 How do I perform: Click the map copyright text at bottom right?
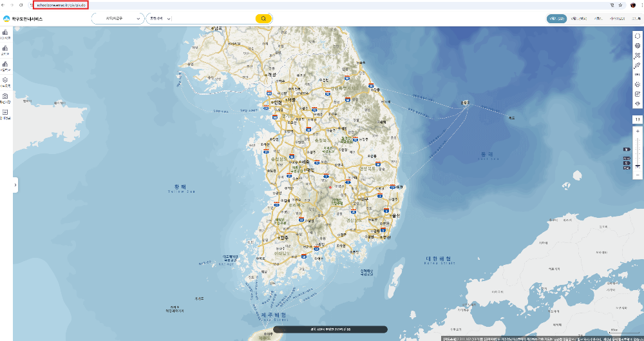pos(543,338)
